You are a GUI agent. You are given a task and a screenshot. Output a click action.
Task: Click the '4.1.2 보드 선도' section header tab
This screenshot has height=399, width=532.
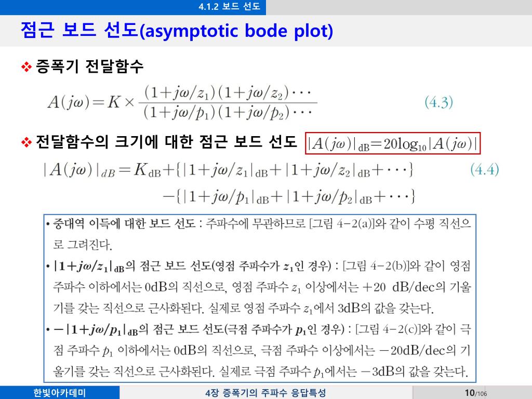[229, 7]
